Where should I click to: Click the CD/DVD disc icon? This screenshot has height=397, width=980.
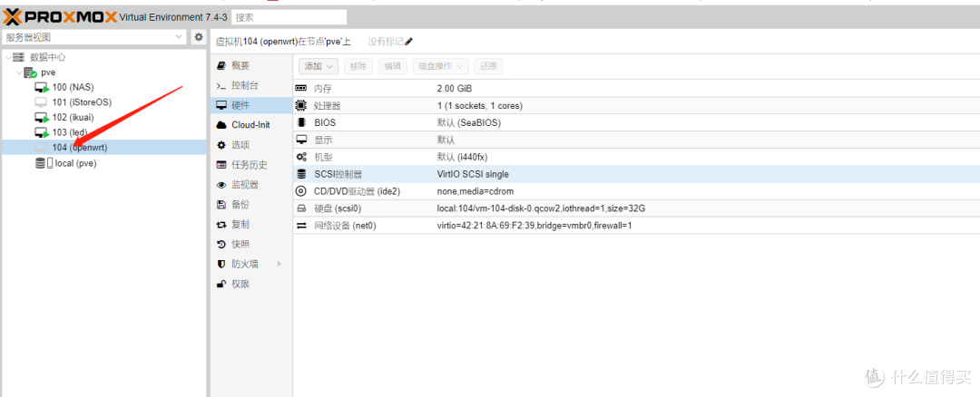pos(301,191)
